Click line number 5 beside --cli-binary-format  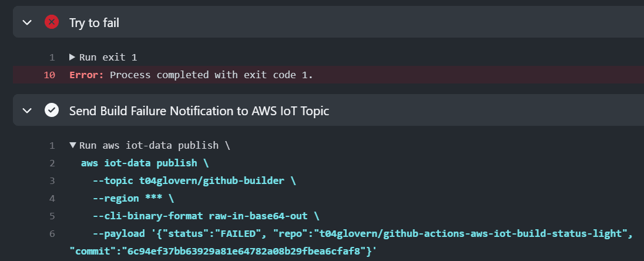52,216
